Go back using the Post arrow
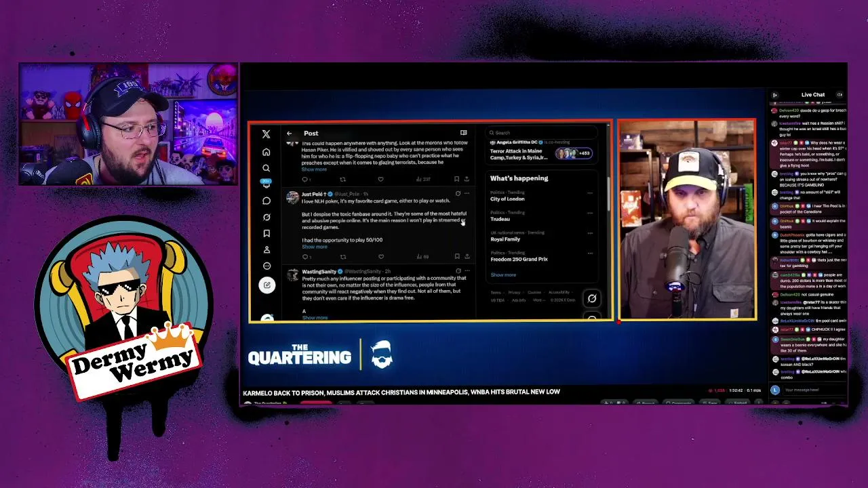 pos(289,134)
